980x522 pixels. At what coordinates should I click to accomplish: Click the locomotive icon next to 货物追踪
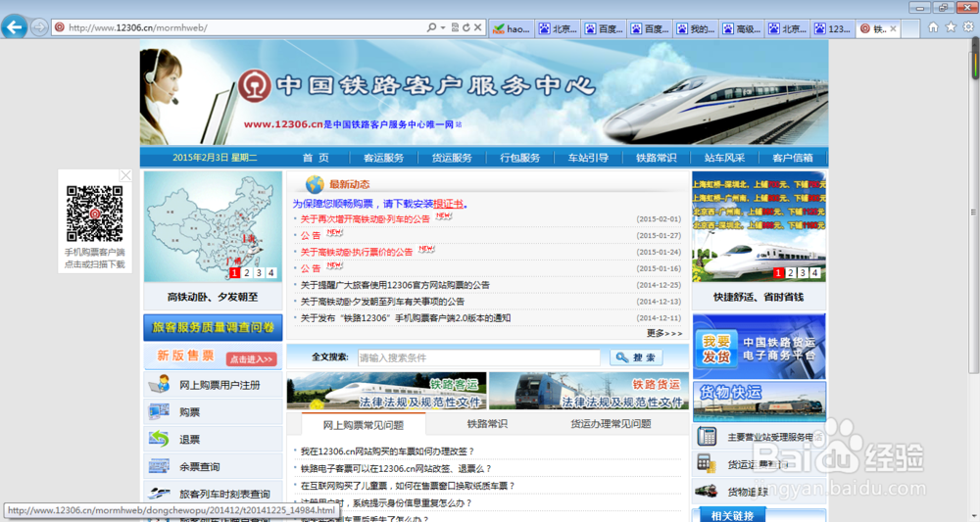[x=707, y=491]
